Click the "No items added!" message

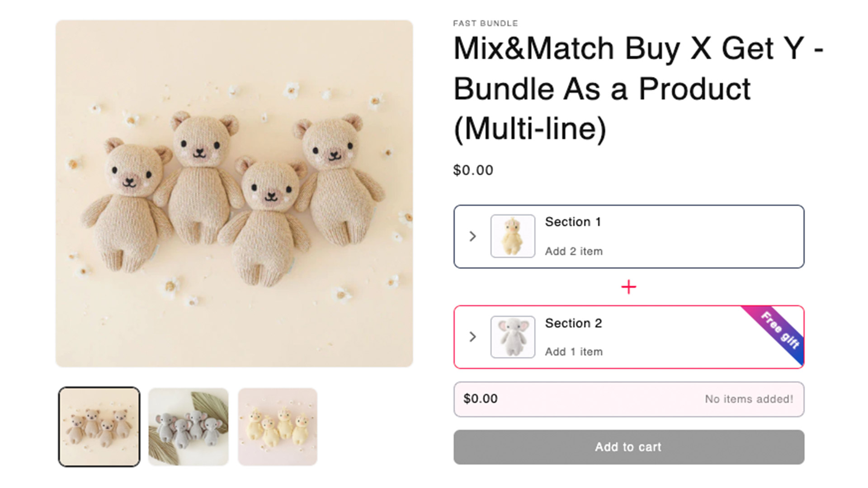pos(749,399)
